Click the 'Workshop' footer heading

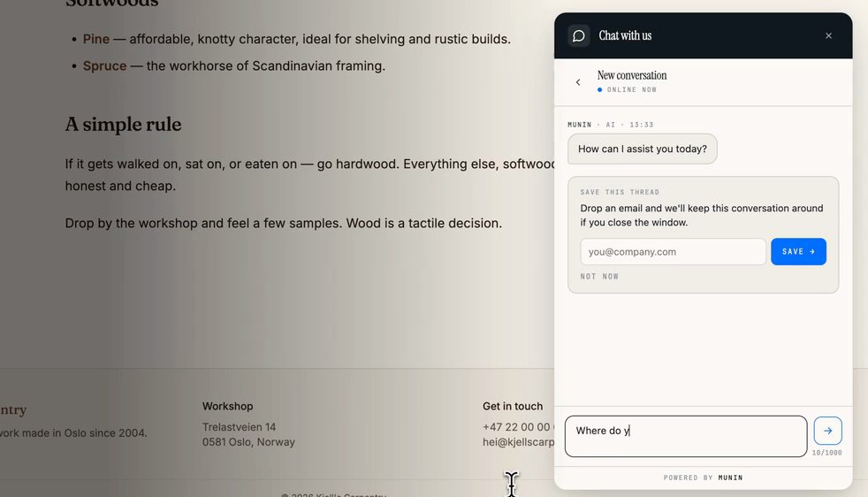(227, 406)
